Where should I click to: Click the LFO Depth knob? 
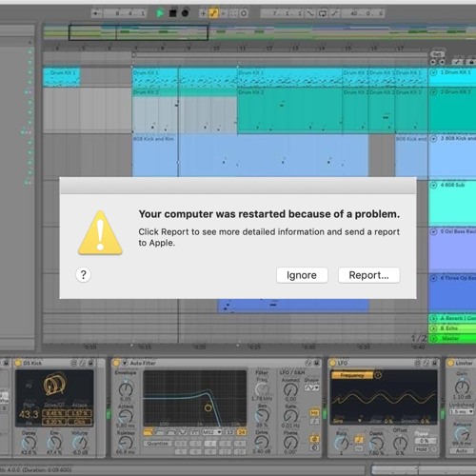point(376,444)
